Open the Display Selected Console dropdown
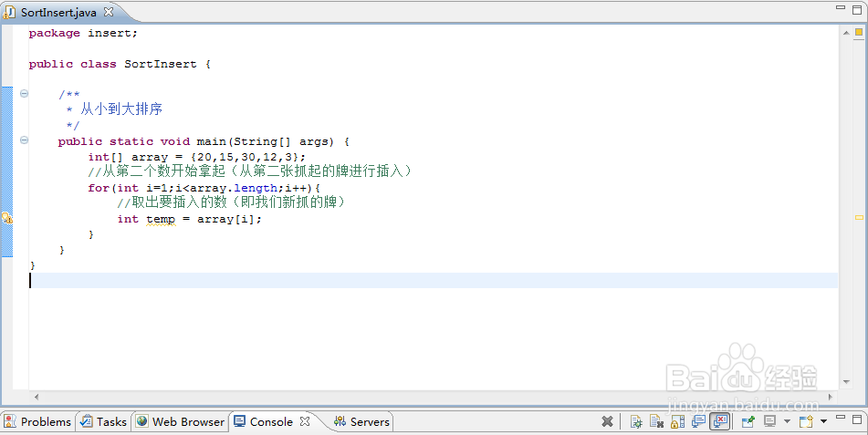 coord(787,421)
